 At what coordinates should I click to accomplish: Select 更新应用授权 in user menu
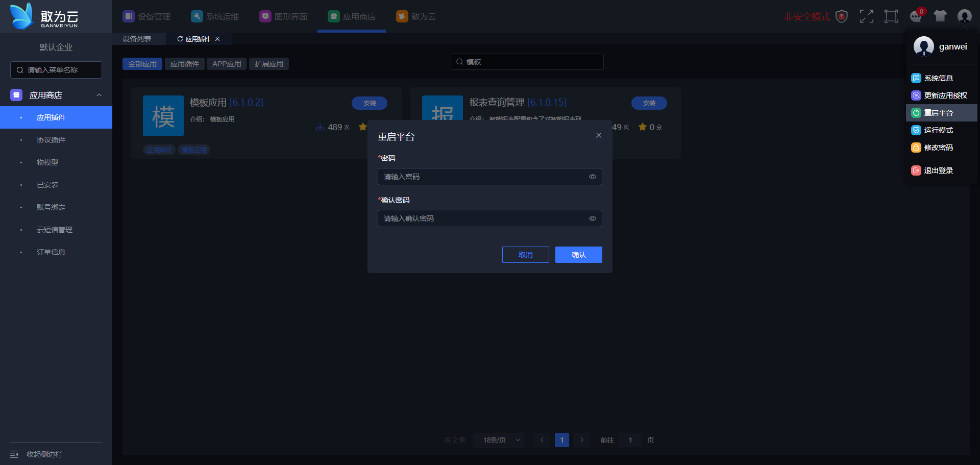point(942,95)
